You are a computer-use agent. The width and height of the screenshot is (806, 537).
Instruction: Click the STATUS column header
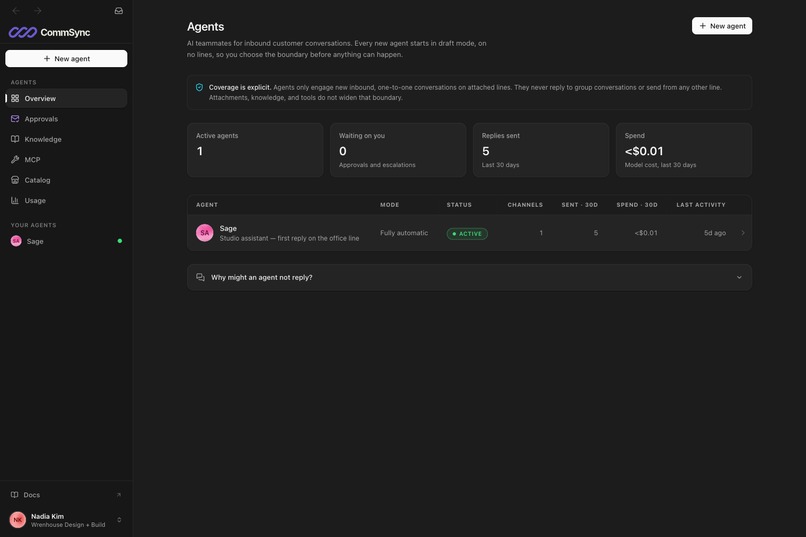pos(459,205)
